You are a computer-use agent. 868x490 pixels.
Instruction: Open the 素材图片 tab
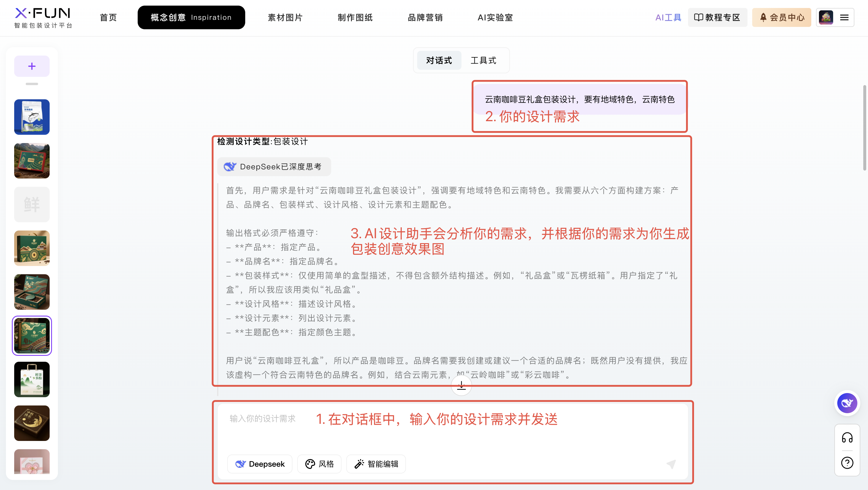(285, 17)
